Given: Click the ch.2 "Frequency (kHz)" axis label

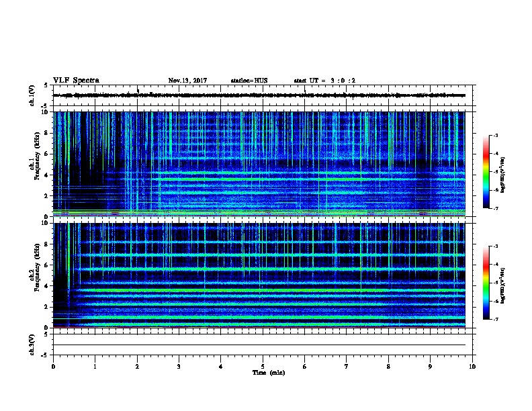Looking at the screenshot, I should click(37, 267).
